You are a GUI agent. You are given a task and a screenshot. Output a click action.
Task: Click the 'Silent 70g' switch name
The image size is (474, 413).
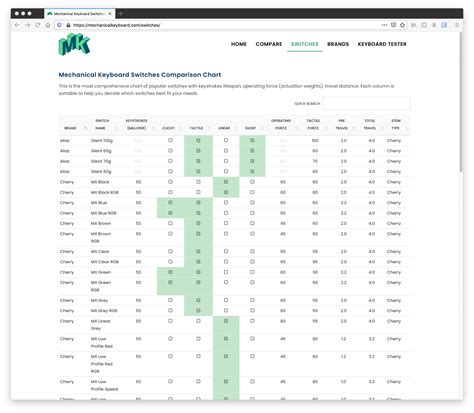tap(101, 161)
